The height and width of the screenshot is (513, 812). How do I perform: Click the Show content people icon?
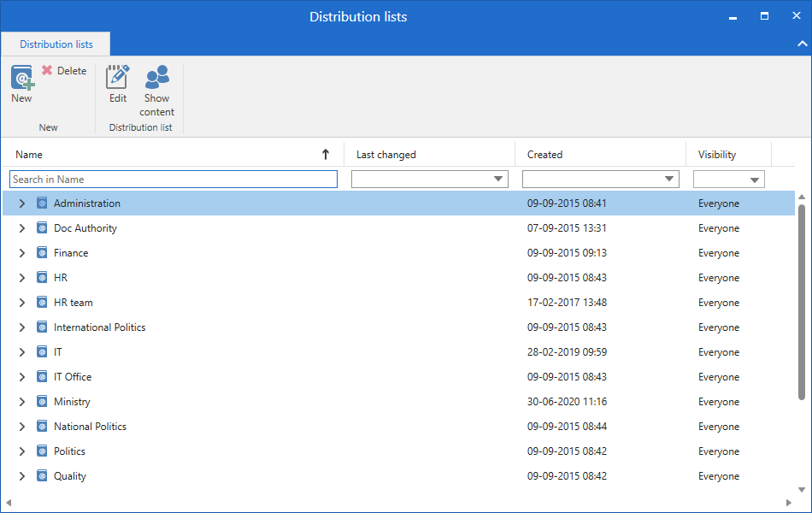(x=157, y=77)
